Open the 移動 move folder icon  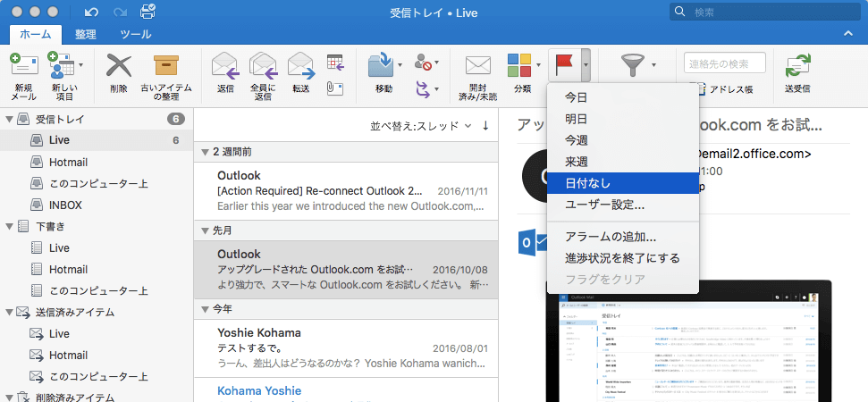click(381, 65)
